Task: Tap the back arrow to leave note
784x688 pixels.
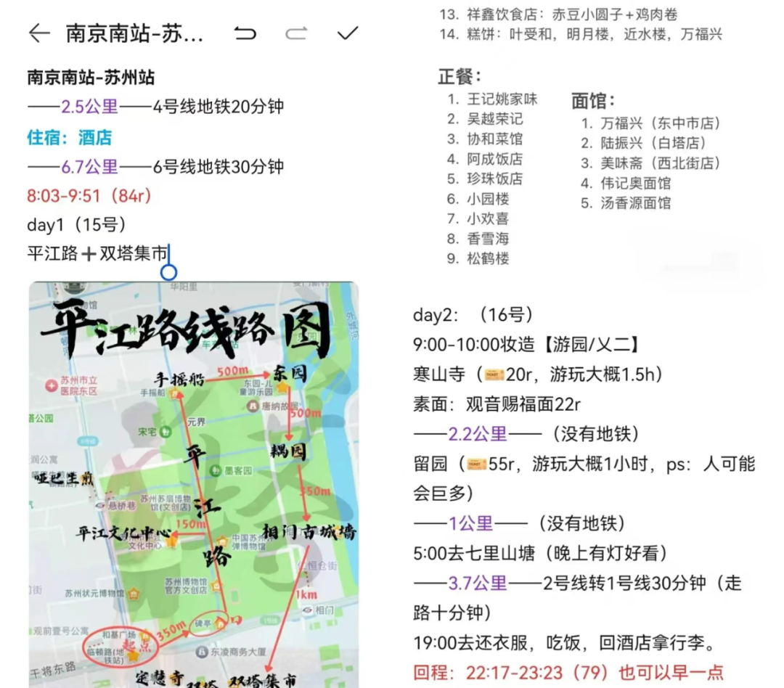Action: (39, 33)
